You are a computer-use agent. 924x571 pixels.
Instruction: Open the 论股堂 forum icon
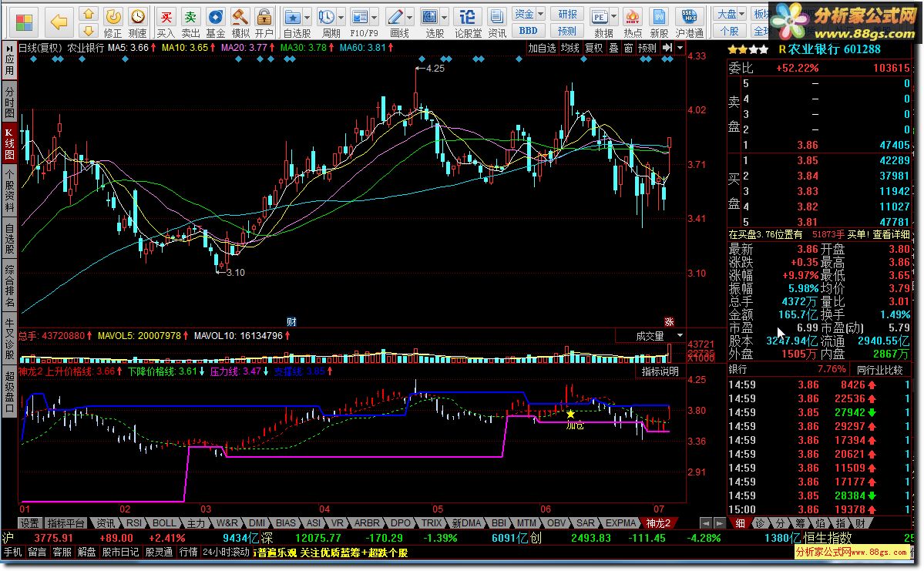pyautogui.click(x=468, y=23)
